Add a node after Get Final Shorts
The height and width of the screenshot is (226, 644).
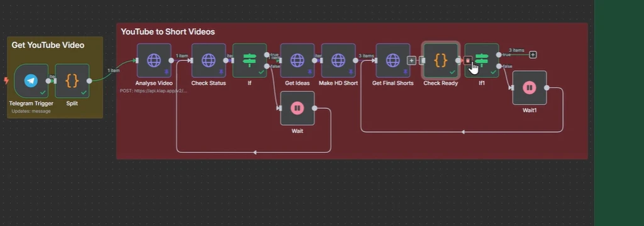tap(411, 61)
